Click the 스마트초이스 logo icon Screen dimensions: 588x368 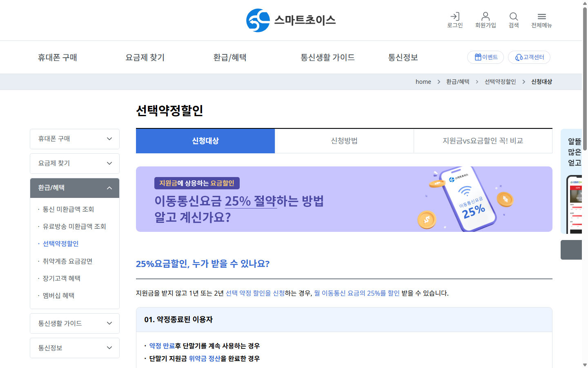[x=258, y=20]
